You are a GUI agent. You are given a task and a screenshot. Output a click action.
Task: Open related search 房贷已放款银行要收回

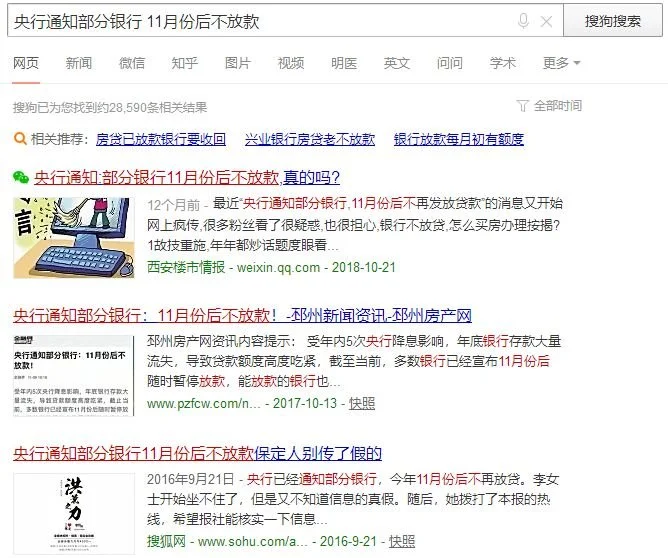tap(161, 139)
